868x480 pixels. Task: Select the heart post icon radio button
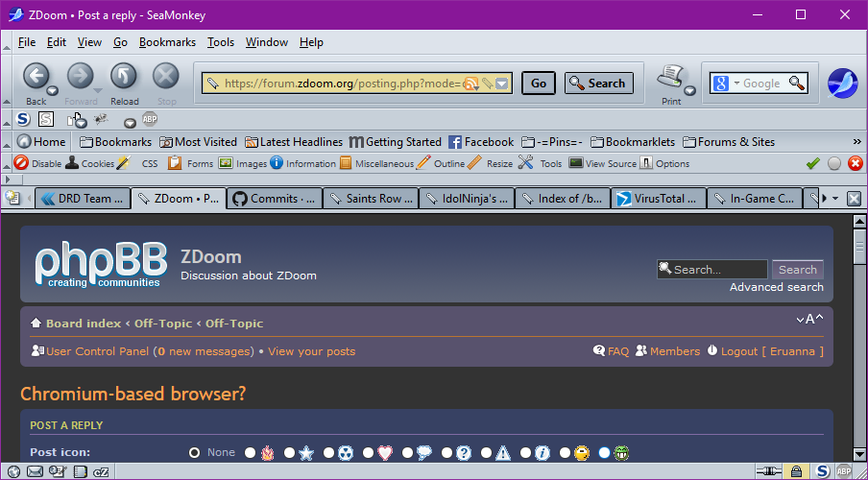pos(368,453)
